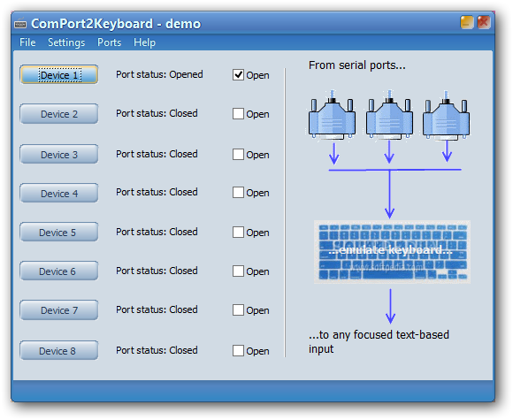Minimize the ComPort2Keyboard window
The width and height of the screenshot is (513, 420).
tap(467, 23)
